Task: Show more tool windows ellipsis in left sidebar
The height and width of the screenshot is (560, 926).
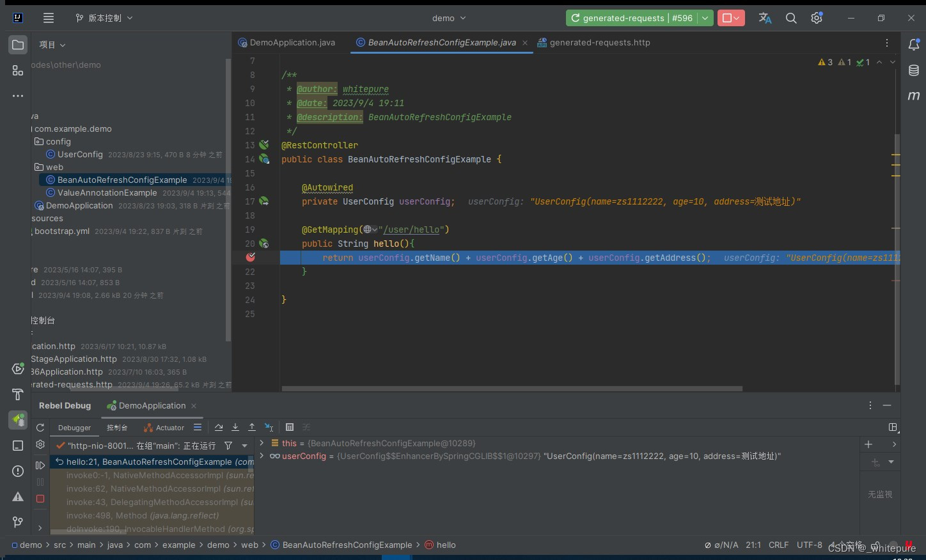Action: (x=18, y=96)
